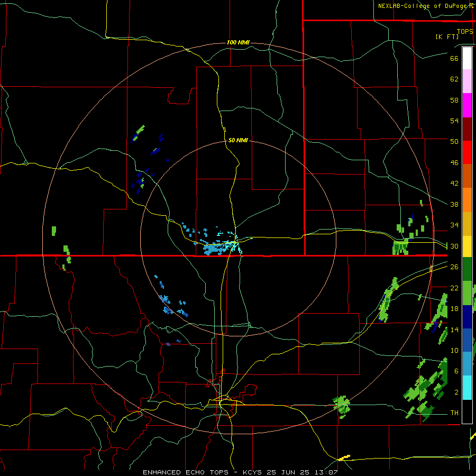
Task: Click the "22" scale value
Action: 454,288
